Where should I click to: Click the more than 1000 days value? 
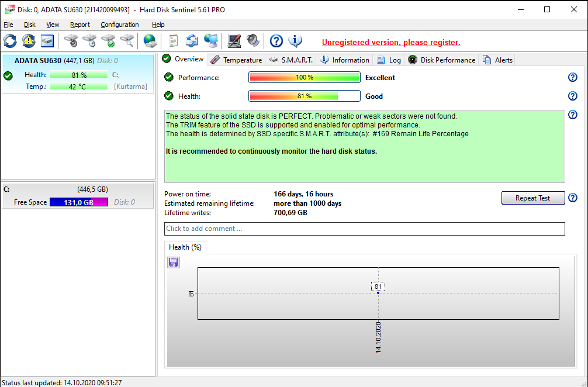coord(307,203)
